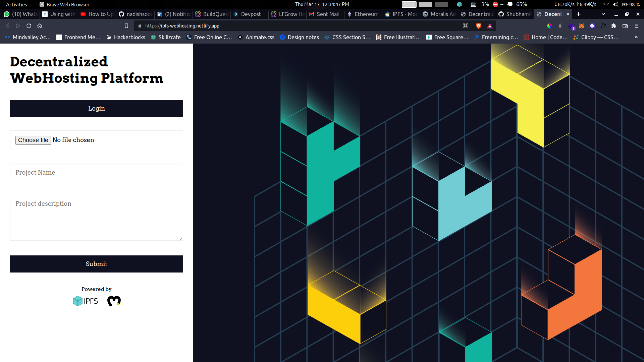Expand the tab search chevron
This screenshot has width=644, height=362.
pyautogui.click(x=603, y=14)
